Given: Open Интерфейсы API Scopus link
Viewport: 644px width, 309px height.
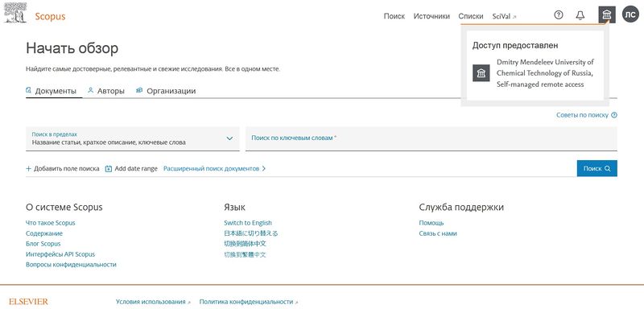Looking at the screenshot, I should click(60, 254).
